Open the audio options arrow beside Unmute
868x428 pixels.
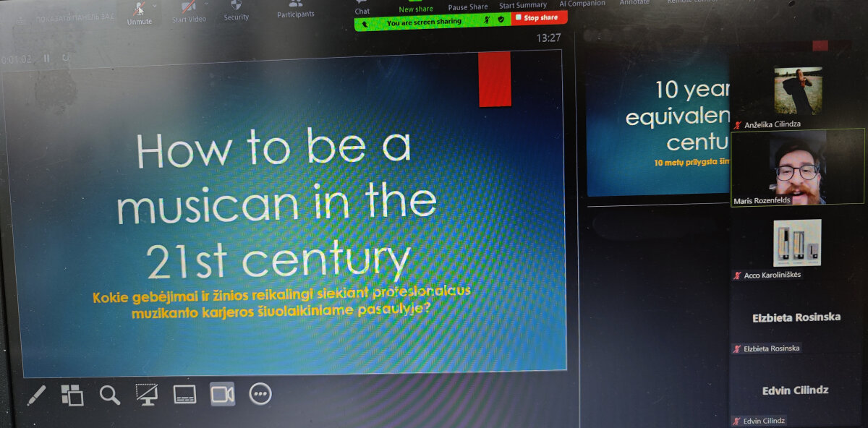click(156, 6)
